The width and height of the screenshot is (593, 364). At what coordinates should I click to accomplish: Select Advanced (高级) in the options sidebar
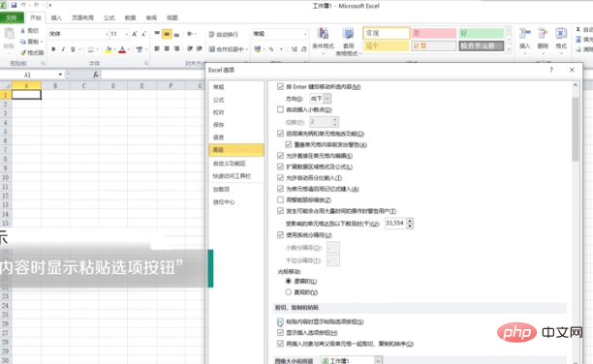coord(236,150)
